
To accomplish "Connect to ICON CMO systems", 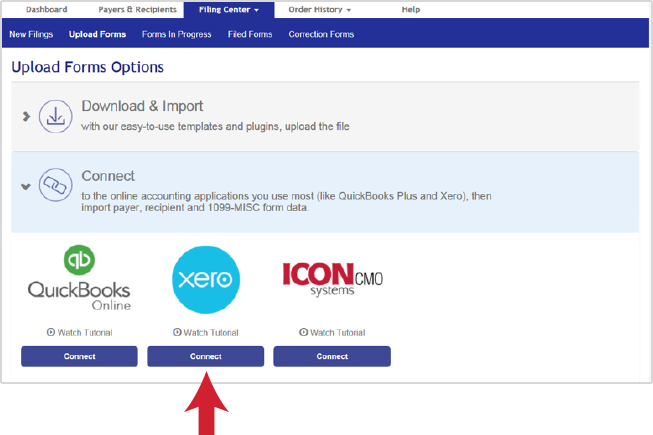I will point(332,356).
